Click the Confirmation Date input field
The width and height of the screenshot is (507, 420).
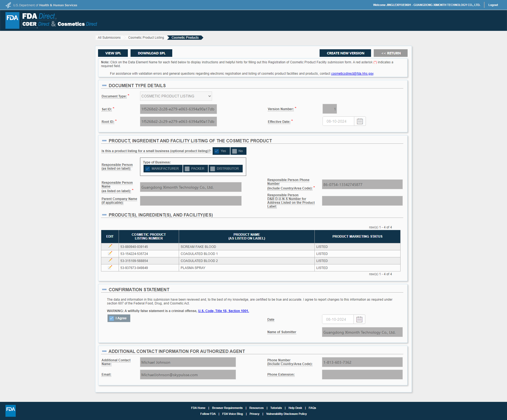(x=338, y=319)
